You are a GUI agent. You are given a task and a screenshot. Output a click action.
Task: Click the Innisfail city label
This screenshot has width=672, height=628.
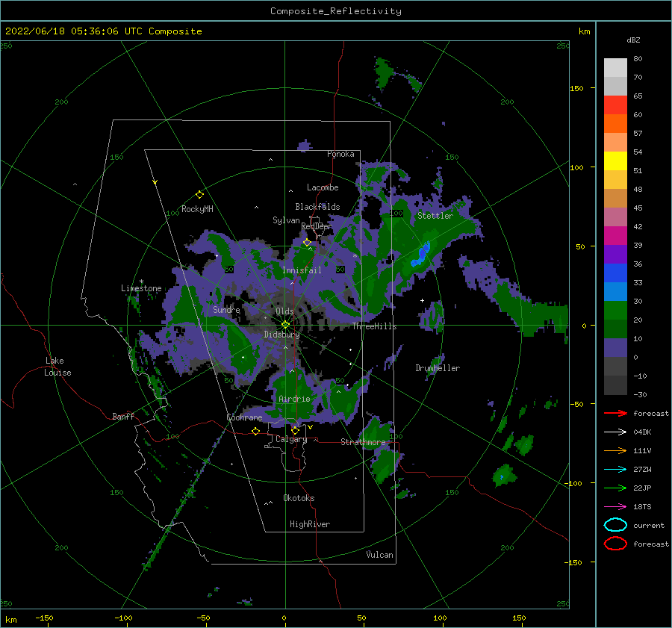(x=302, y=270)
